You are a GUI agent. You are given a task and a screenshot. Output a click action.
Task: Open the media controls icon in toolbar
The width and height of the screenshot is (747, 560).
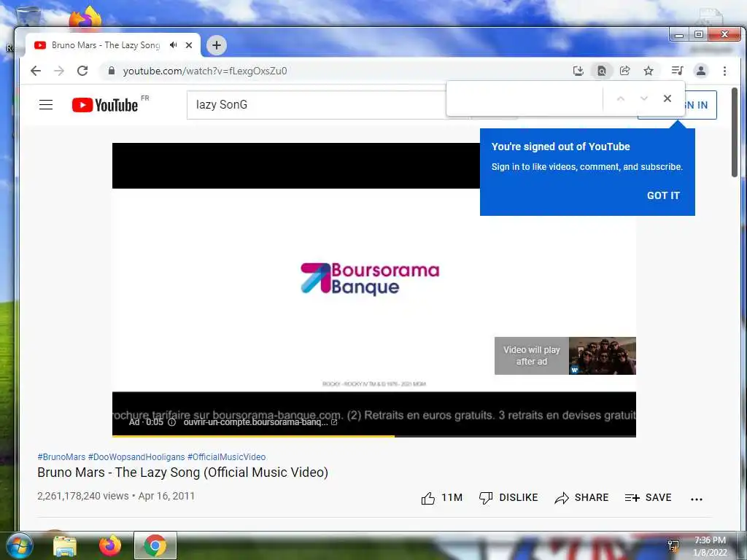pos(677,71)
